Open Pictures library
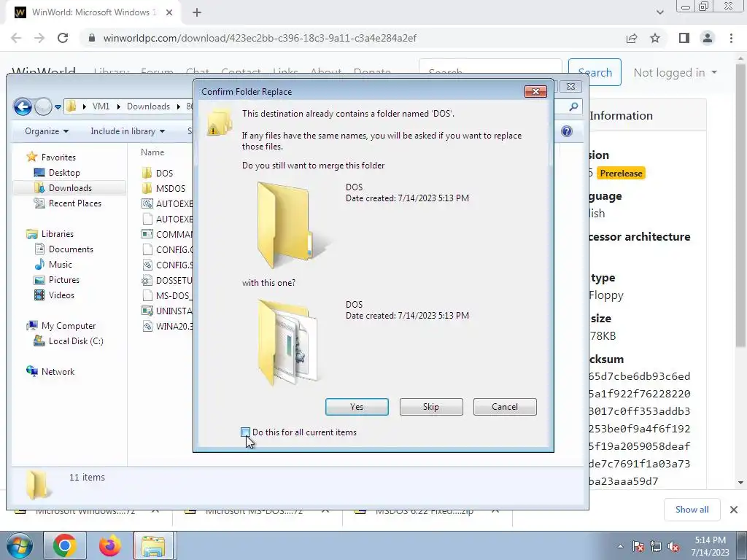Screen dimensions: 747x560 (64, 279)
